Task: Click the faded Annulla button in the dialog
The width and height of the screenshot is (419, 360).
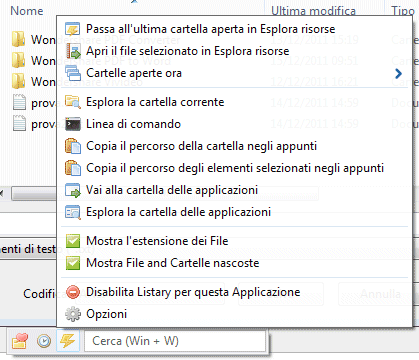Action: pyautogui.click(x=380, y=294)
